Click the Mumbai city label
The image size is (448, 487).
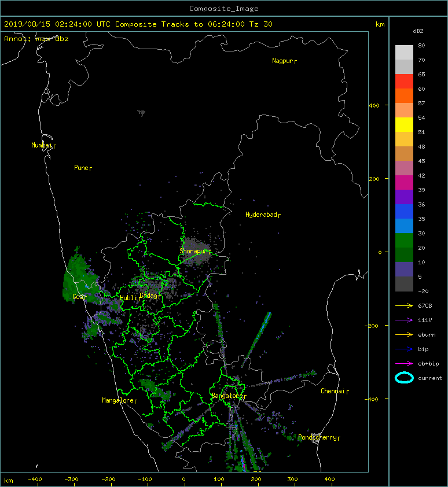coord(43,145)
